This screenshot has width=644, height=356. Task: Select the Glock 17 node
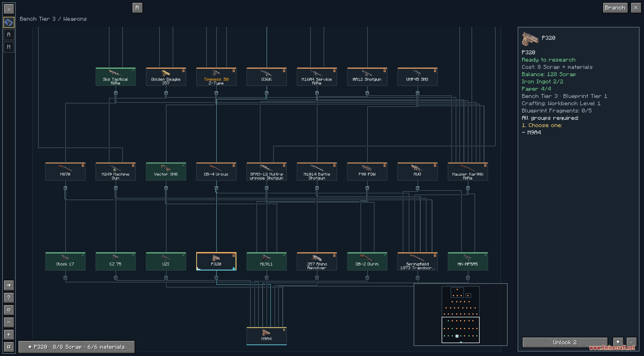pyautogui.click(x=65, y=261)
